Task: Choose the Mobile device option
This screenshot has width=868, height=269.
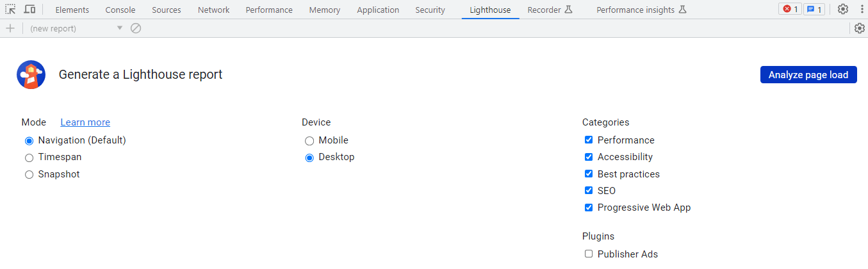Action: coord(309,141)
